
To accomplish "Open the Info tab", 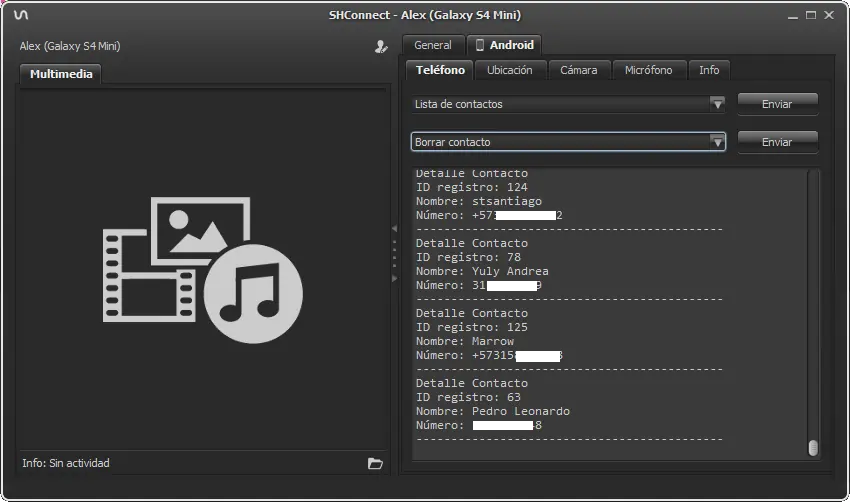I will 709,70.
